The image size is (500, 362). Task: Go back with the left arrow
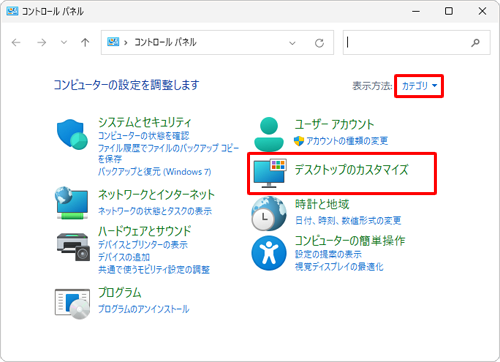tap(16, 42)
